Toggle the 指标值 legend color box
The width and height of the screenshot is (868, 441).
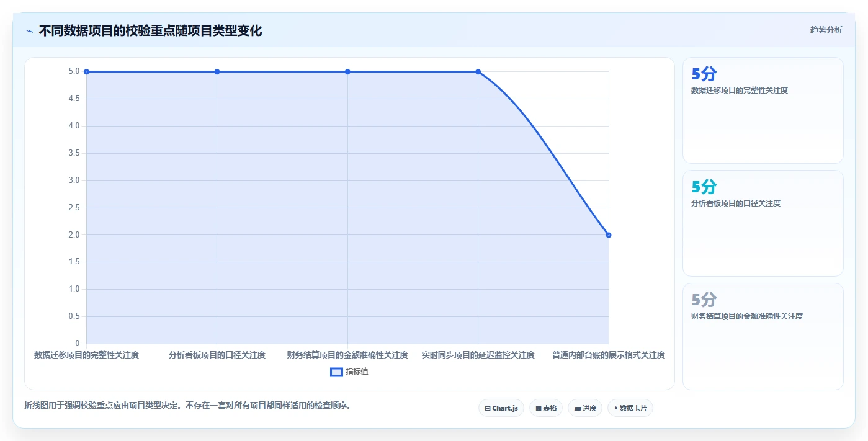[x=336, y=372]
